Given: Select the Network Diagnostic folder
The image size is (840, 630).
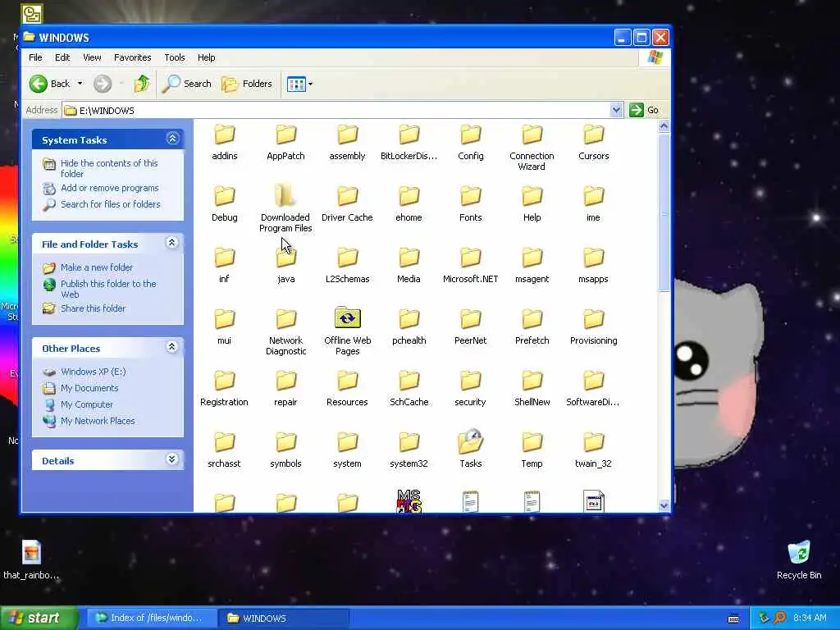Looking at the screenshot, I should click(286, 331).
